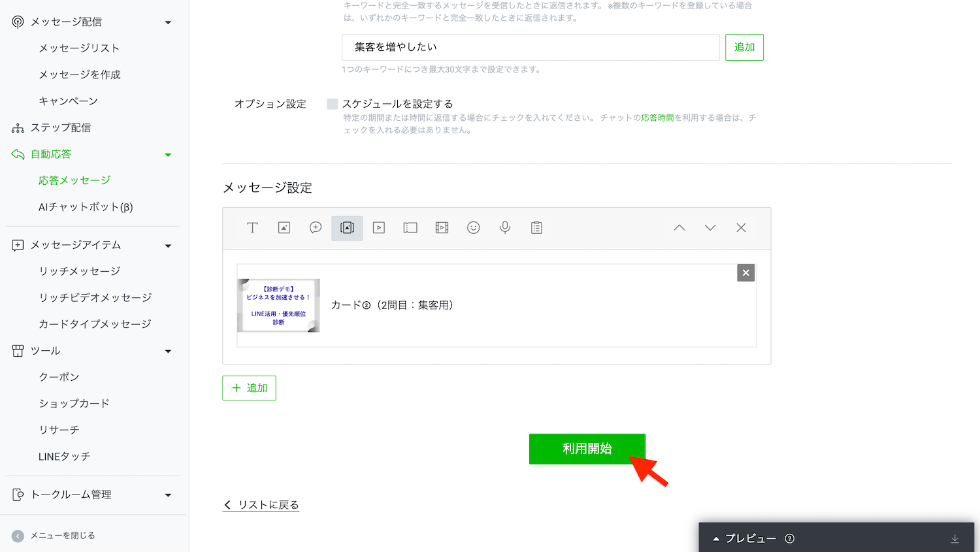Collapse the ツール section arrow

click(168, 351)
